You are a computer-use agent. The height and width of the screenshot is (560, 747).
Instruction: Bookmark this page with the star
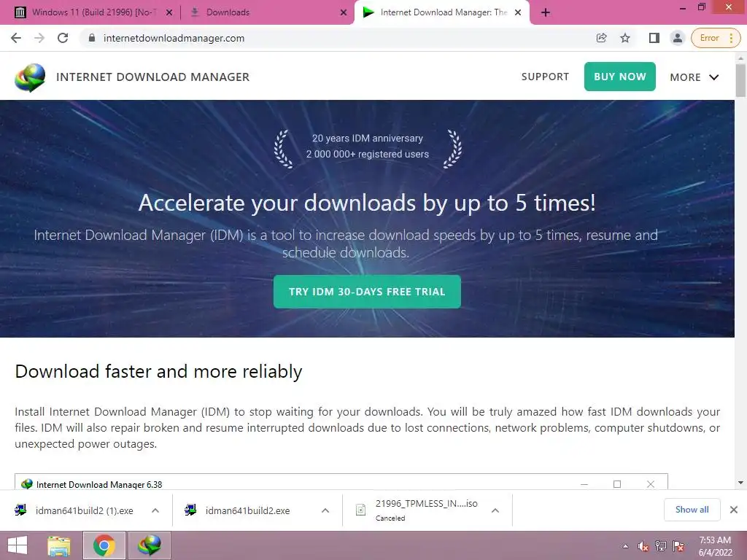coord(625,38)
